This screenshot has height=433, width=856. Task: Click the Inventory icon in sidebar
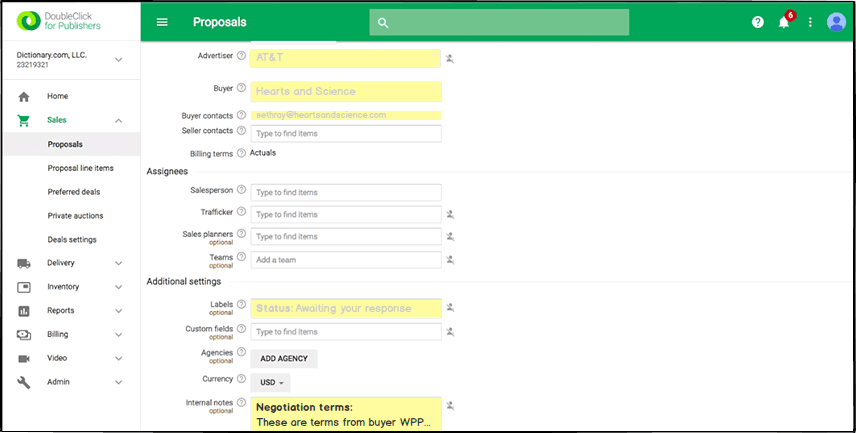(x=23, y=287)
